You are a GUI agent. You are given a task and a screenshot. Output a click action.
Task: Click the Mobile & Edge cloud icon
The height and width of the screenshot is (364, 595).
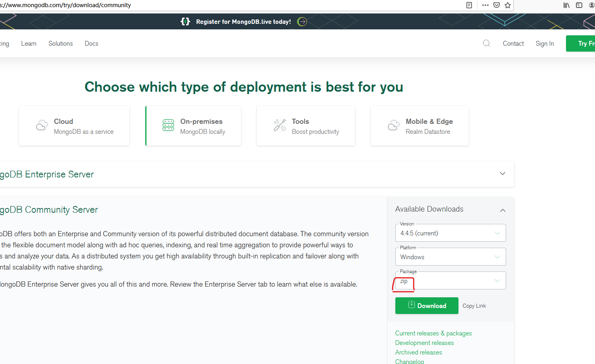394,125
